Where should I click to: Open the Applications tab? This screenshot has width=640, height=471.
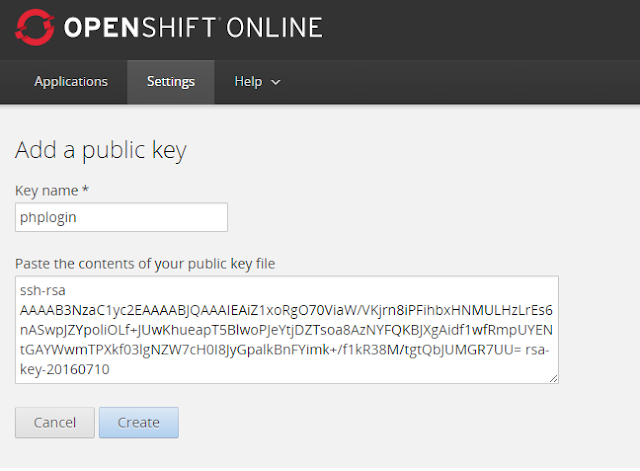(x=71, y=82)
